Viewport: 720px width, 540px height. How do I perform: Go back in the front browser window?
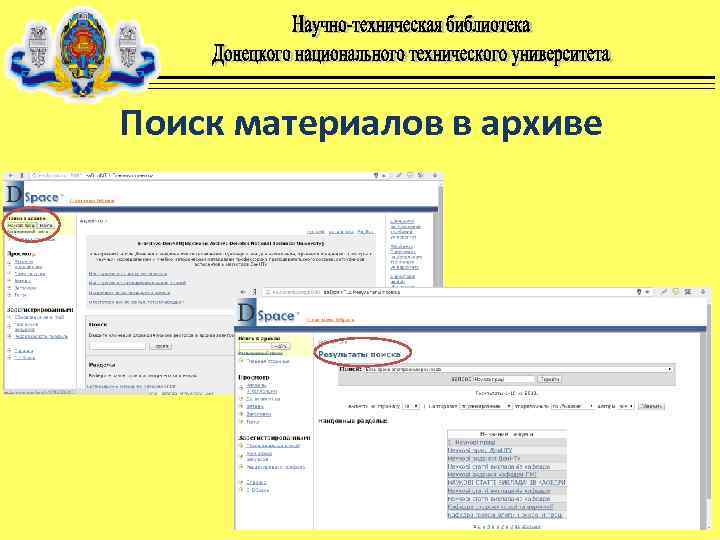(x=243, y=292)
